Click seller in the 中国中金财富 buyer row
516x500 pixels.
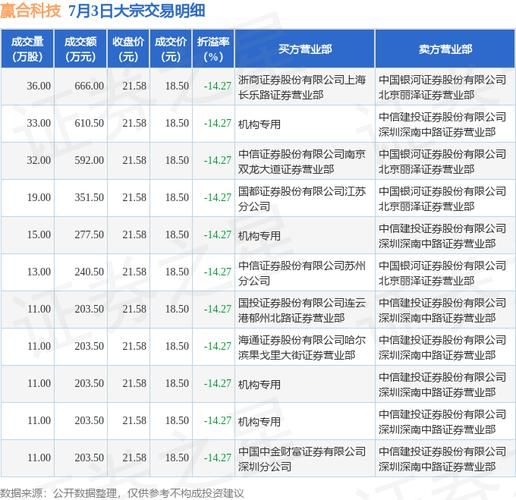click(443, 459)
